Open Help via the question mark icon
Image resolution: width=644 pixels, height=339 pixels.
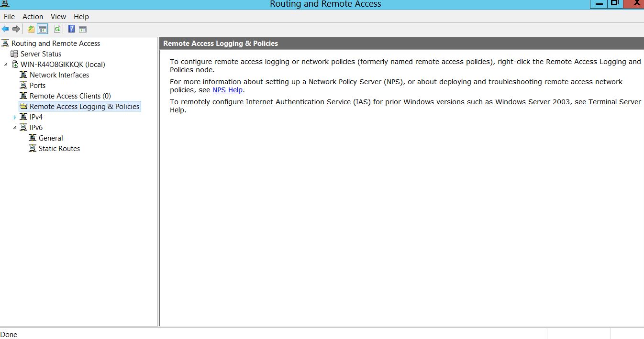coord(71,29)
